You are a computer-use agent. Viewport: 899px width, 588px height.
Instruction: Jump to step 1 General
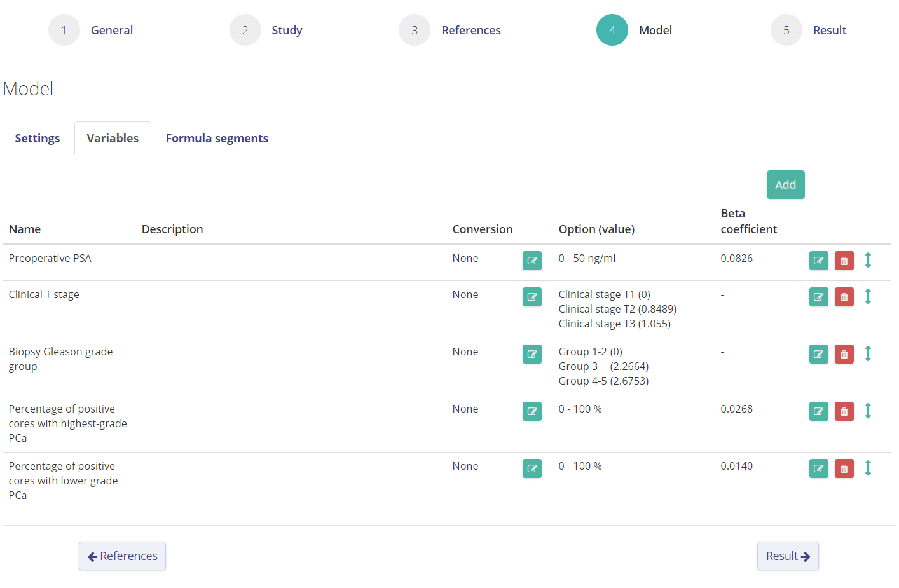point(64,30)
